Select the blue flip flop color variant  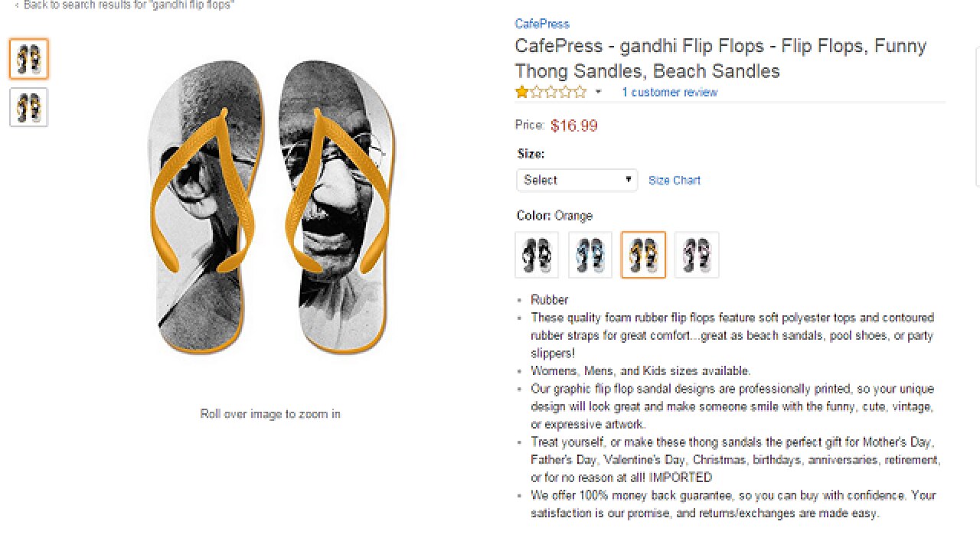590,255
